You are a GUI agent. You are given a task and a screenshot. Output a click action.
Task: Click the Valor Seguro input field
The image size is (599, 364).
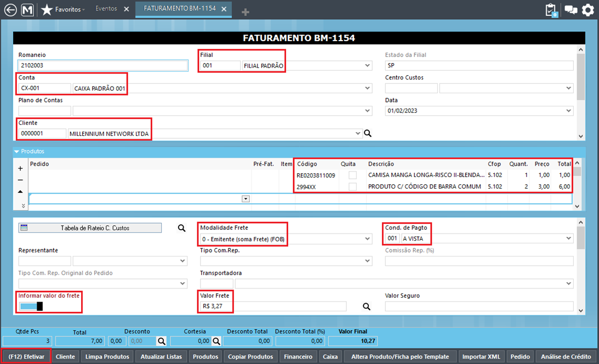tap(479, 306)
